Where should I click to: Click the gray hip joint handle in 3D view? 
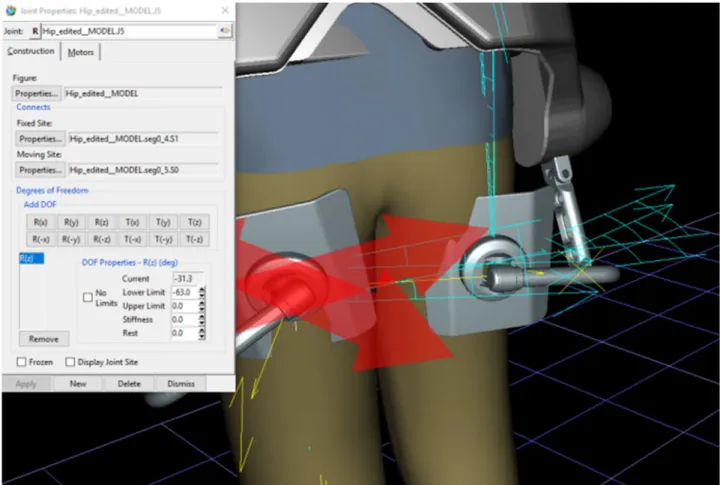pos(551,277)
